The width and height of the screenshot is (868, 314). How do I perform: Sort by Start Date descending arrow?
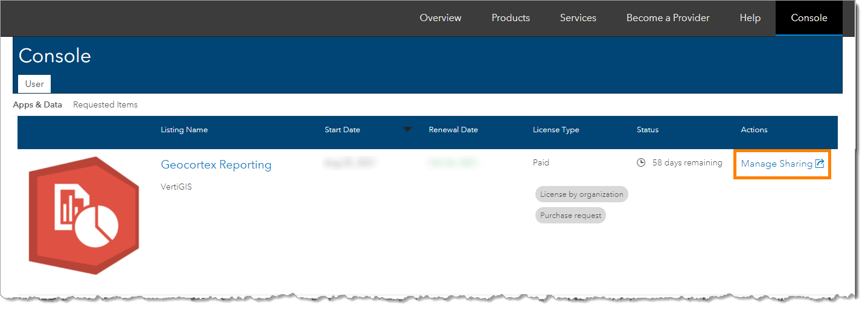click(x=407, y=129)
